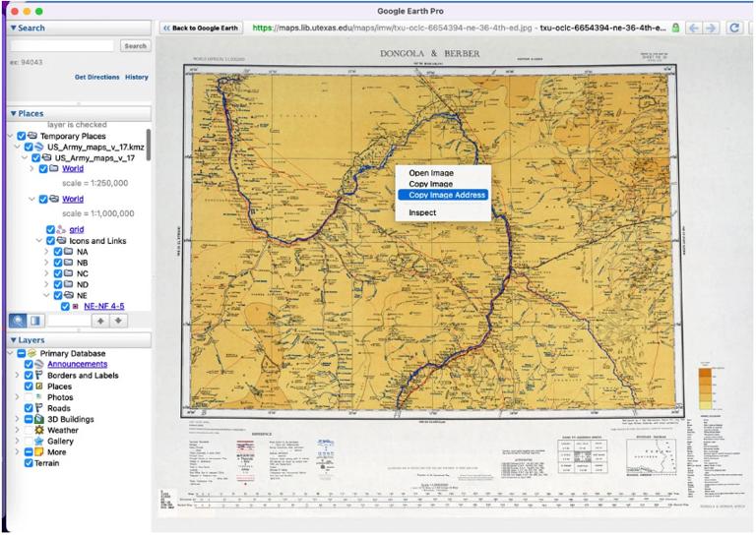Click the Back to Google Earth button
Screen dimensions: 756x536
tap(201, 28)
